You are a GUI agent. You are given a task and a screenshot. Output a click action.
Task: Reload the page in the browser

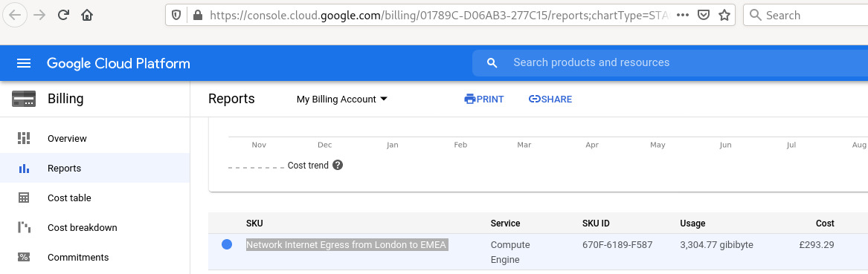tap(63, 16)
